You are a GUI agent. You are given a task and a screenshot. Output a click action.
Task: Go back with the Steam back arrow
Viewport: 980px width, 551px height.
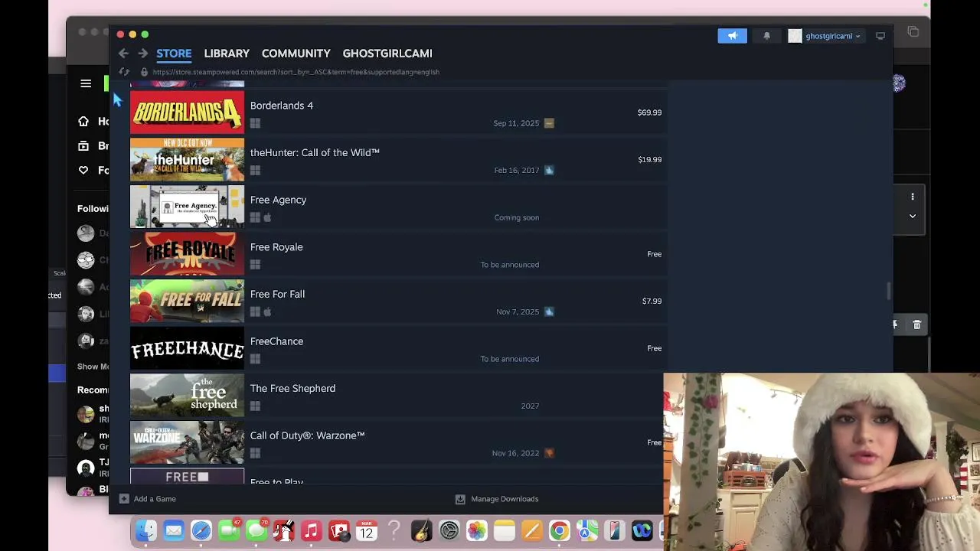pos(123,54)
